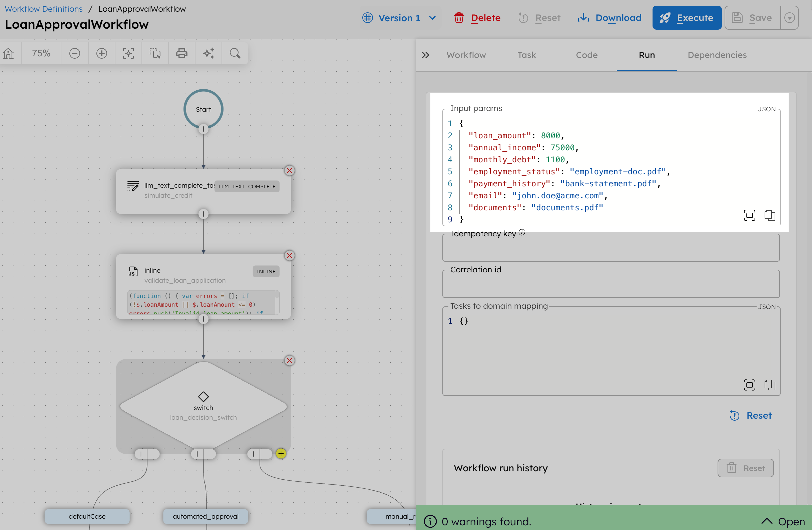Add a task below llm_text_complete node

click(x=204, y=214)
